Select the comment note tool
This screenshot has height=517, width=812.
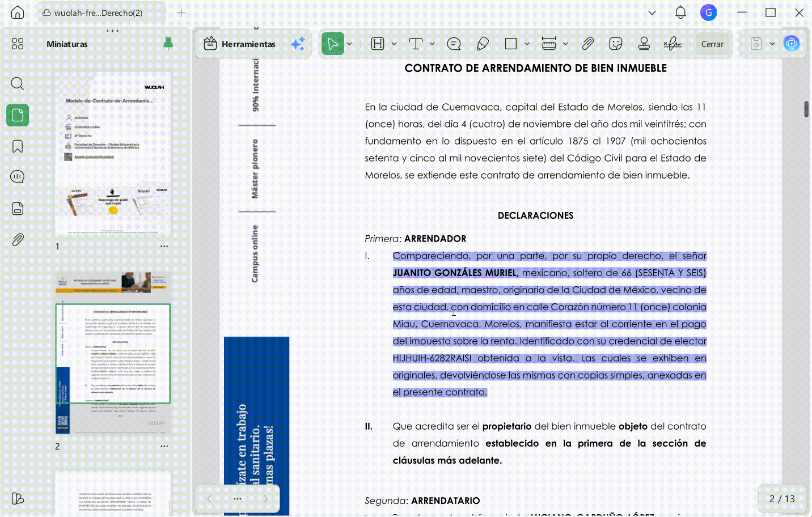point(454,44)
